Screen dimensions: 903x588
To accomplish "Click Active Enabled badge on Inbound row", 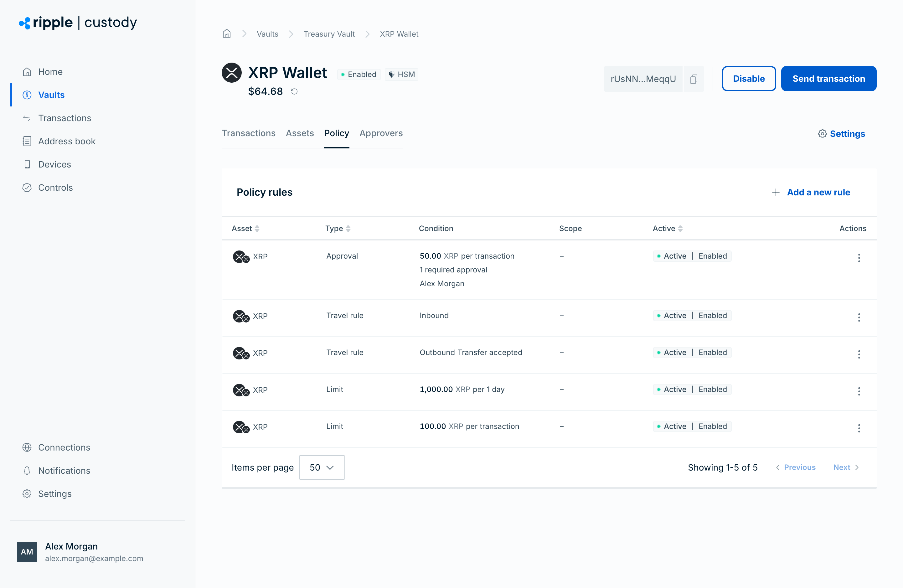I will click(x=692, y=316).
